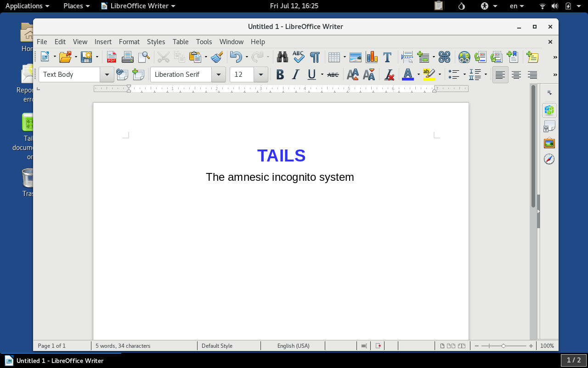Apply the yellow highlighting color
588x368 pixels.
click(x=429, y=75)
